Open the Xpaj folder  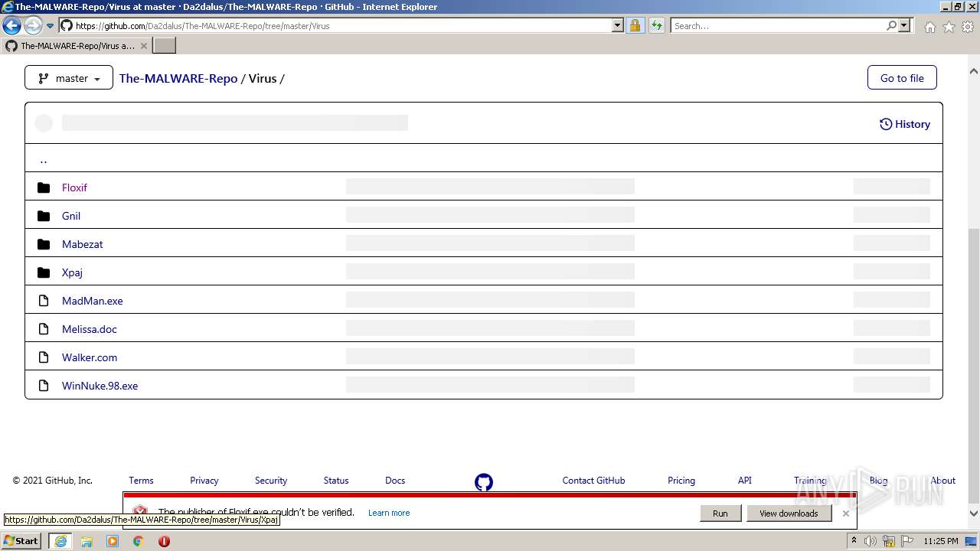click(72, 272)
